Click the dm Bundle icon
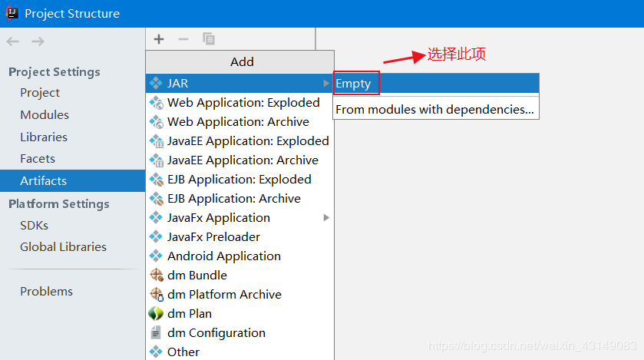This screenshot has height=360, width=644. (156, 275)
